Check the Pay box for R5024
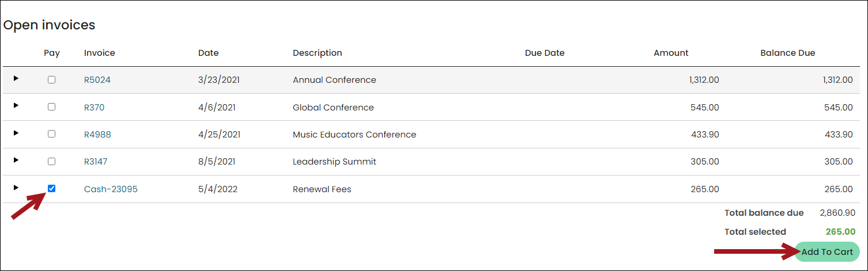This screenshot has width=868, height=271. 52,80
